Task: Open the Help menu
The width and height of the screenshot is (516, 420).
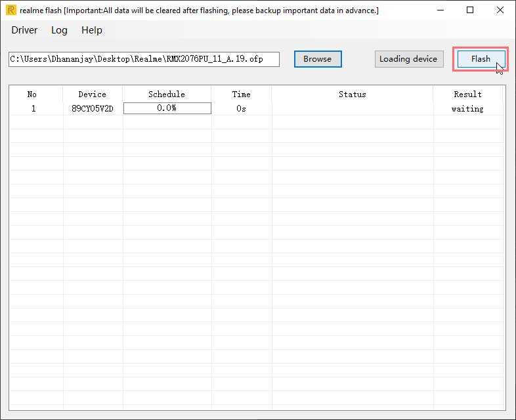Action: [92, 30]
